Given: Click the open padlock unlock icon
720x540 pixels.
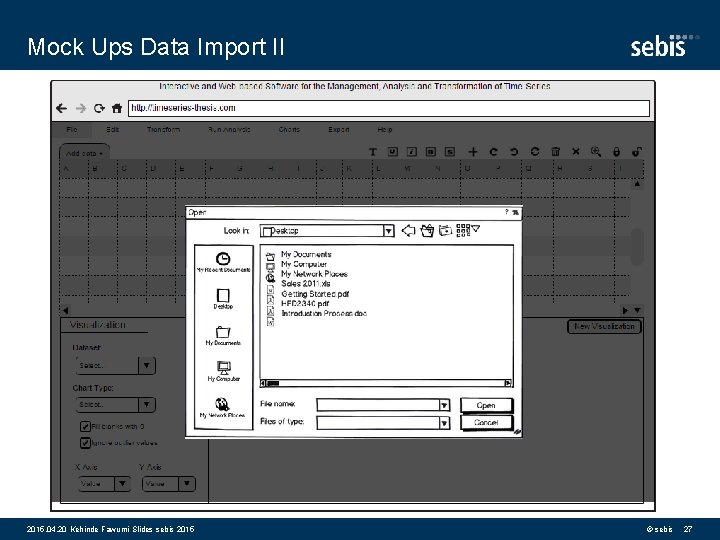Looking at the screenshot, I should click(x=636, y=152).
